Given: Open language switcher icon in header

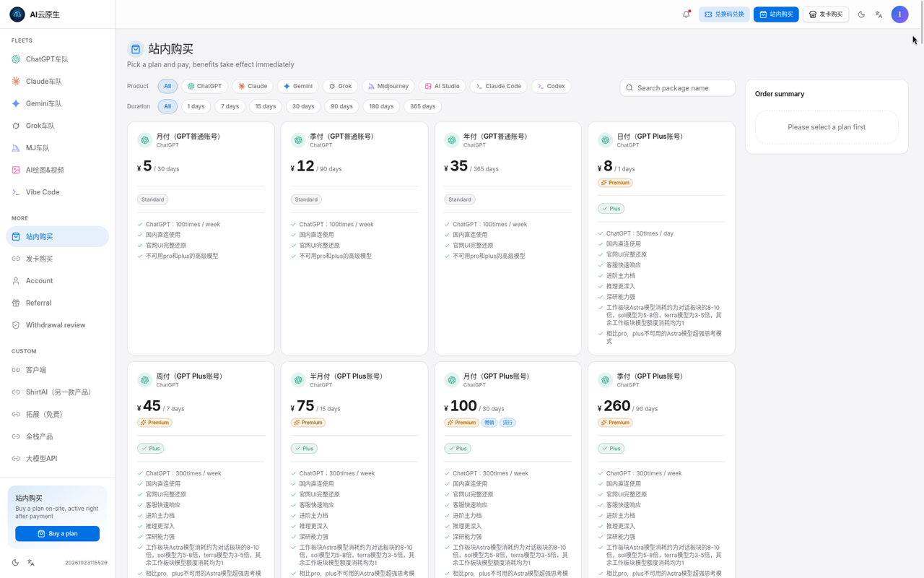Looking at the screenshot, I should 879,14.
